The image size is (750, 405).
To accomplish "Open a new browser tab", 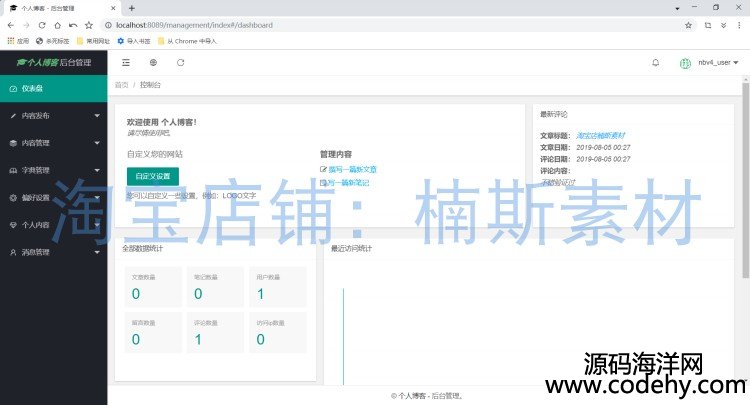I will pos(132,7).
